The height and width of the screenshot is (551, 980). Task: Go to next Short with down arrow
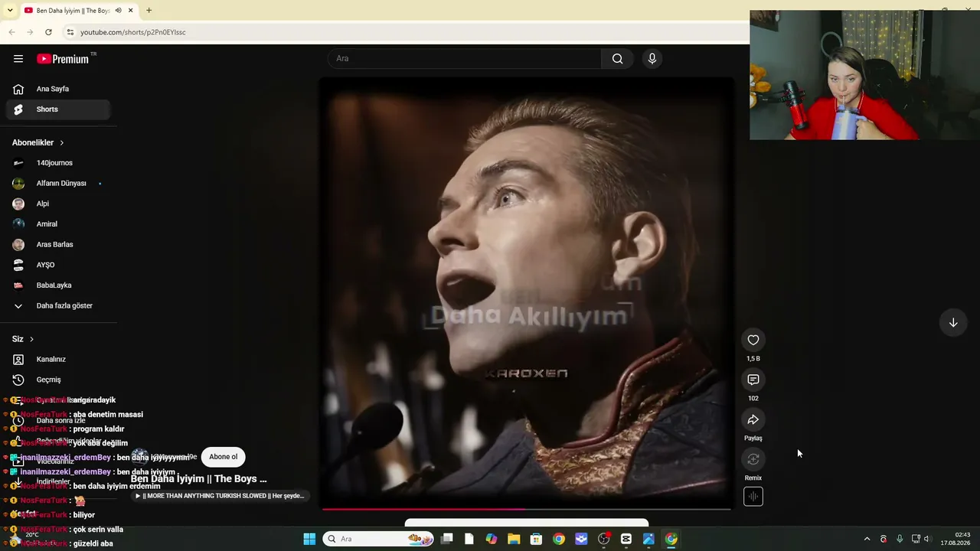[953, 323]
